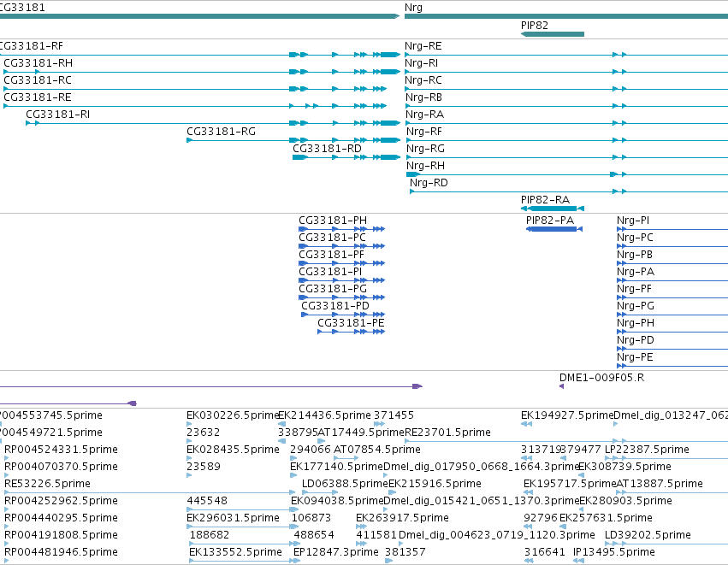
Task: Select the Nrg-PF protein label
Action: 634,289
